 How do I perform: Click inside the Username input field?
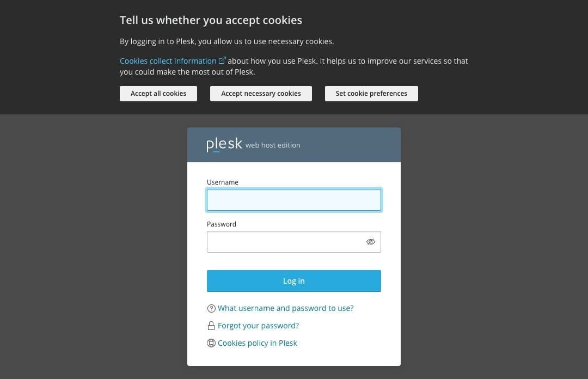click(294, 199)
